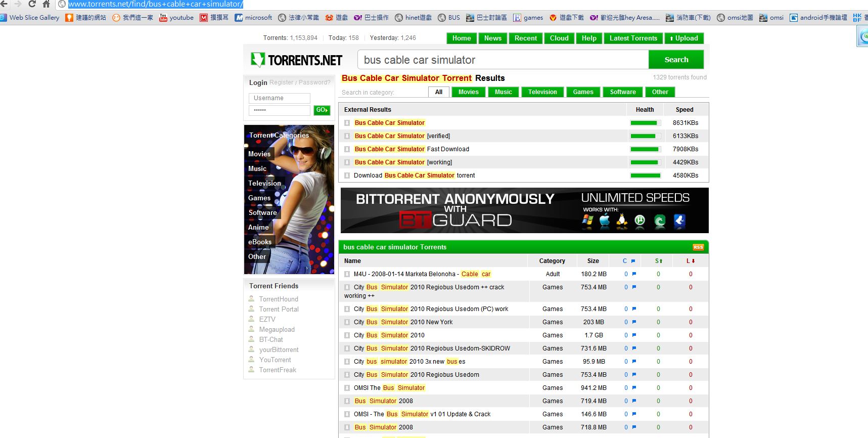Sort torrents by leechers column
The image size is (868, 438).
[691, 261]
